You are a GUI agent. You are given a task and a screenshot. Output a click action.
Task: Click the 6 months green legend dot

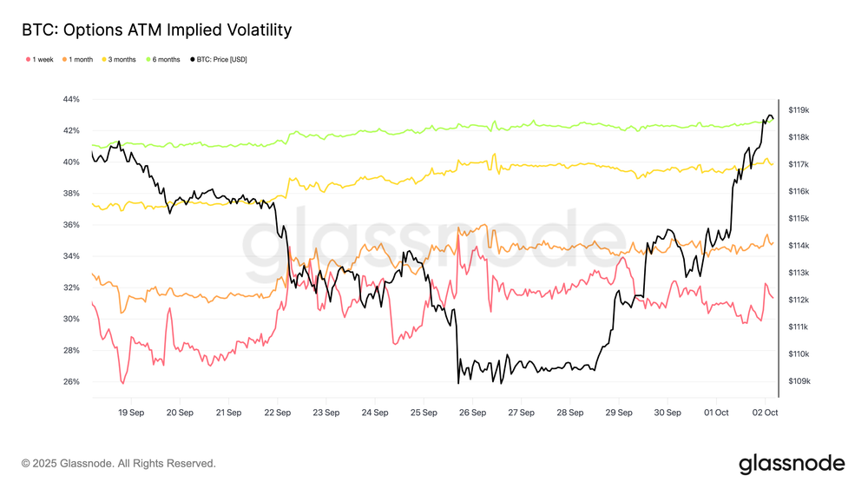point(149,59)
